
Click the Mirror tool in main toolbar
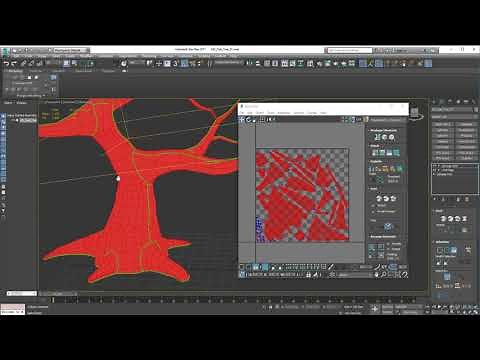pyautogui.click(x=249, y=63)
